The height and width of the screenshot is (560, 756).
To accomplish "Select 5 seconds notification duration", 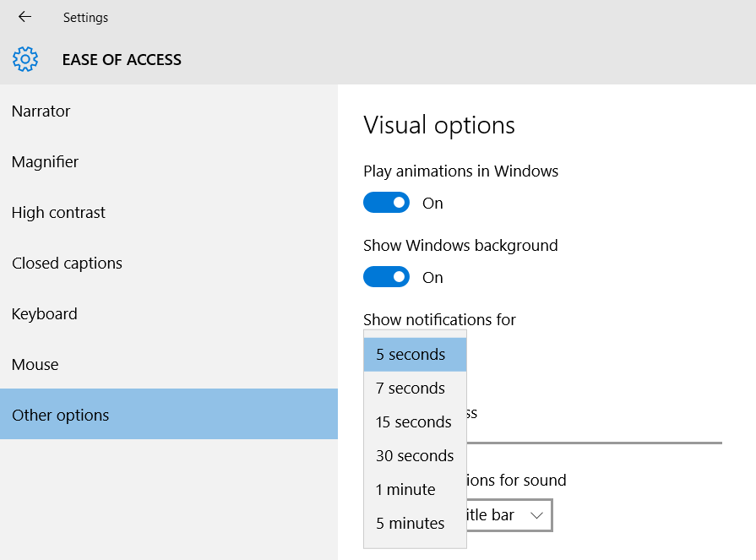I will (x=414, y=355).
